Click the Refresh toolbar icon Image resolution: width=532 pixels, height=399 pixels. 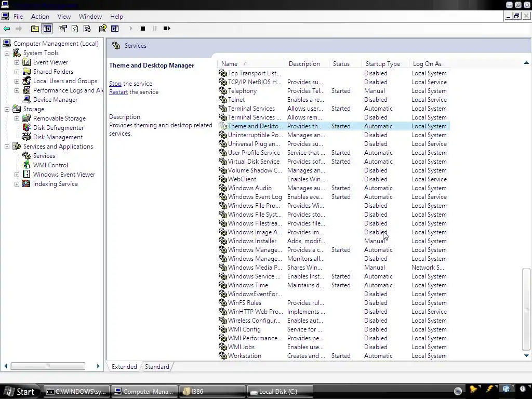click(x=75, y=29)
